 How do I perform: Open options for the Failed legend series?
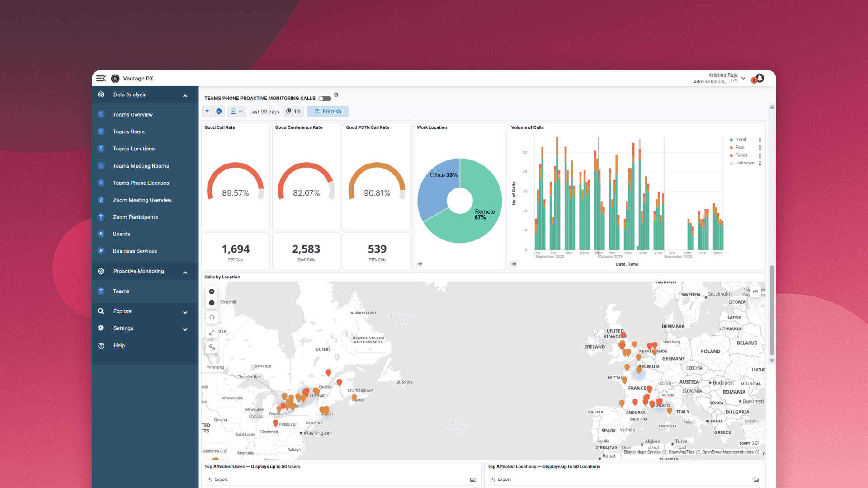pos(760,155)
